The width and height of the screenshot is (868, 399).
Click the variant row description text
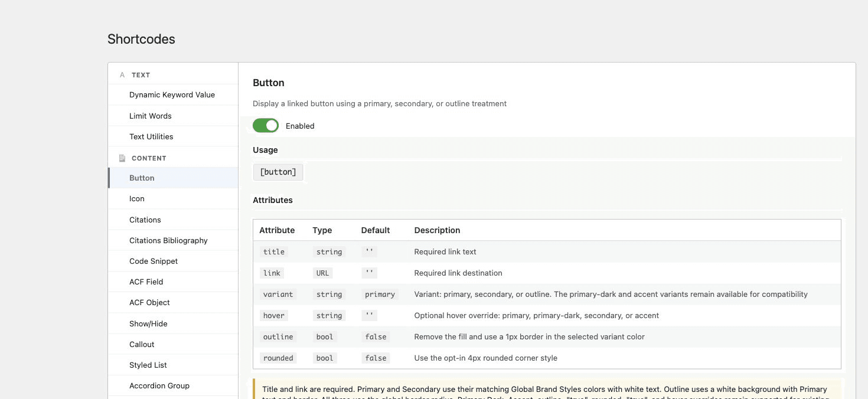pos(611,294)
